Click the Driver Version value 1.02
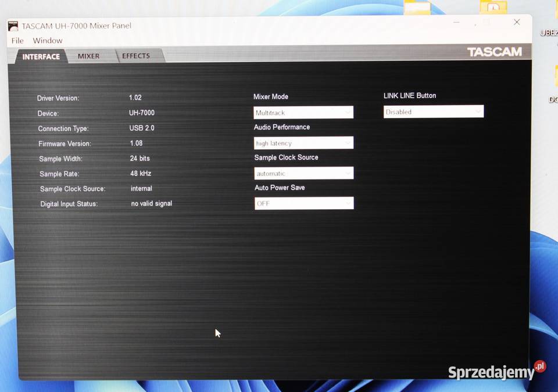 (135, 98)
